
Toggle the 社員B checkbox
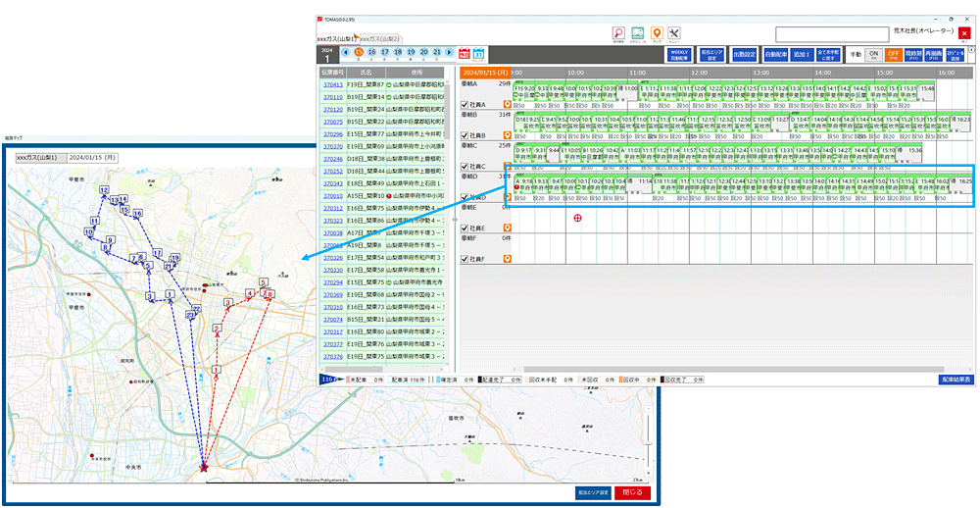(464, 135)
